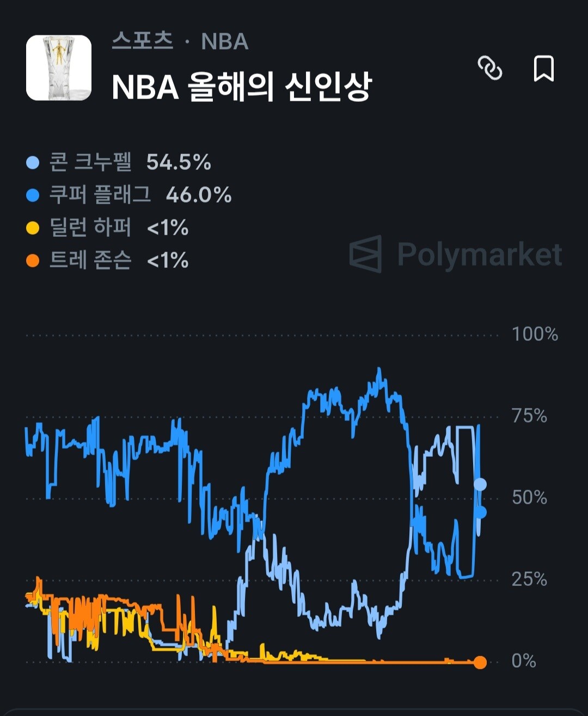Select the 딜런 하퍼 legend name

click(90, 228)
